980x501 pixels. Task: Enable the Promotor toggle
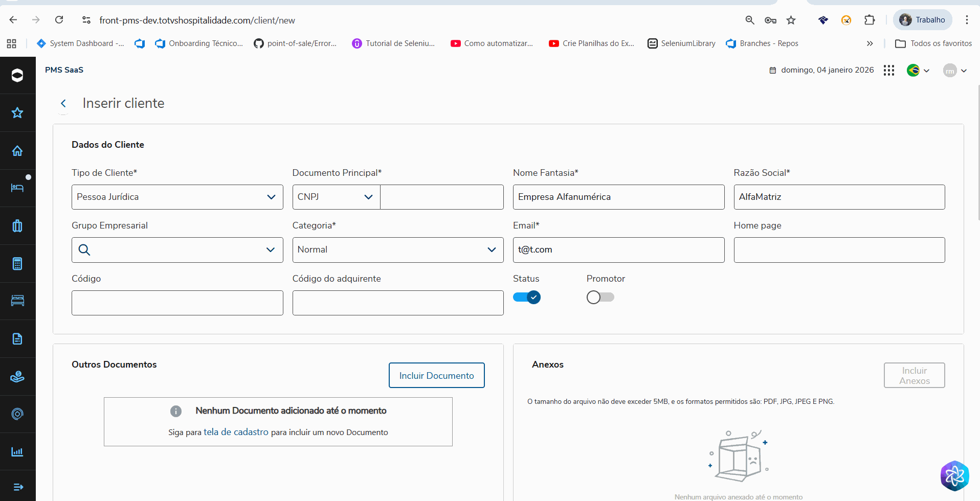point(600,297)
